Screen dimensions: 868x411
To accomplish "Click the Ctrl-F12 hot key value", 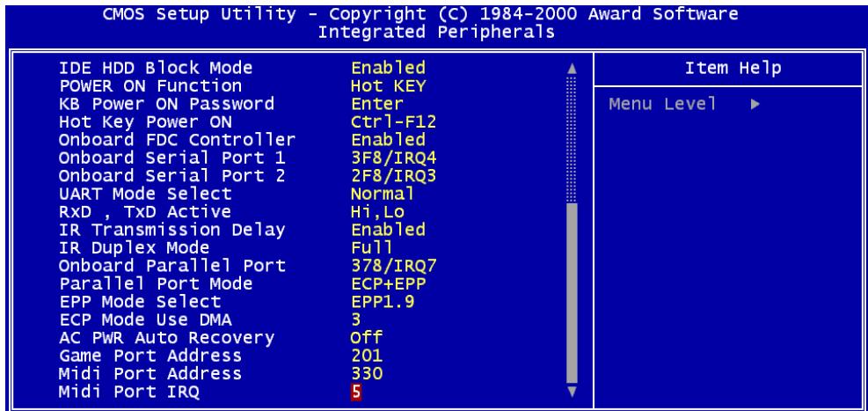I will click(394, 121).
